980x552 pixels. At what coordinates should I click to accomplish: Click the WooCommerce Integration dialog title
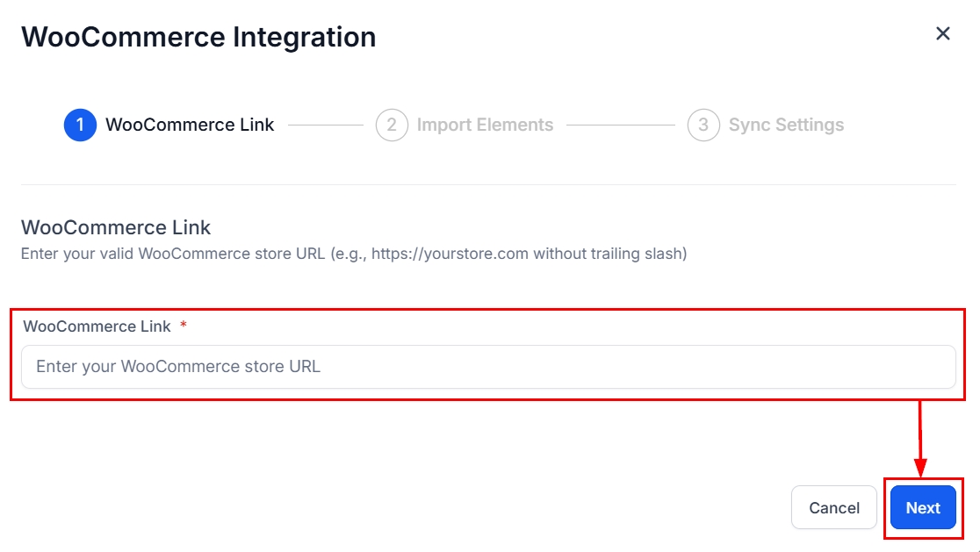(x=198, y=37)
